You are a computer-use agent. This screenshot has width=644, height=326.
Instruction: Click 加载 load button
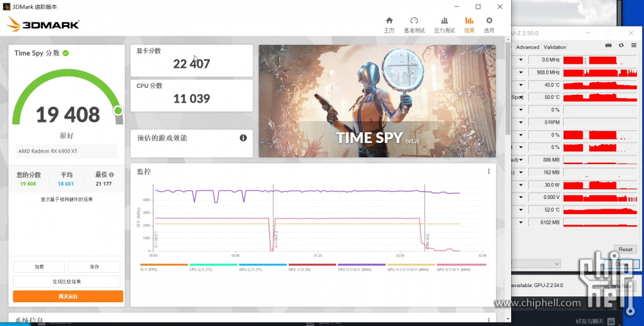(39, 267)
